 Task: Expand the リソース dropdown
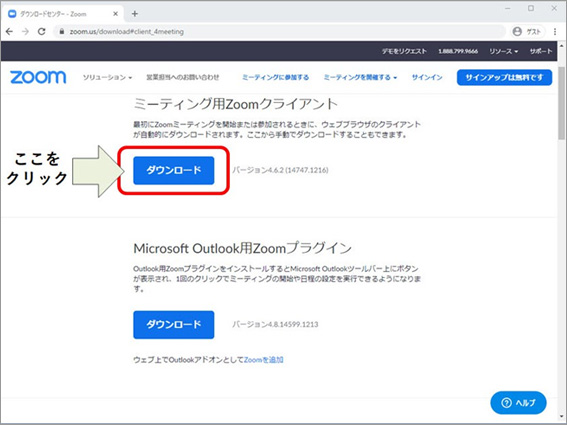click(x=503, y=51)
